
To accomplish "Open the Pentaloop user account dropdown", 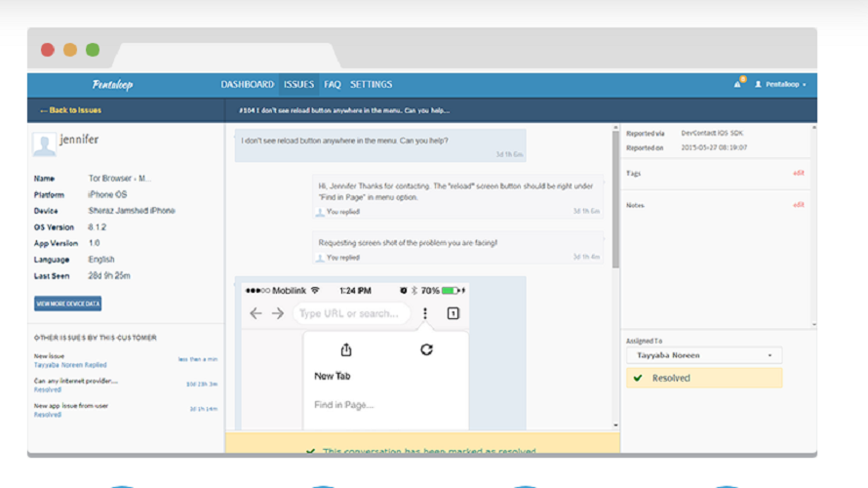I will click(x=780, y=84).
